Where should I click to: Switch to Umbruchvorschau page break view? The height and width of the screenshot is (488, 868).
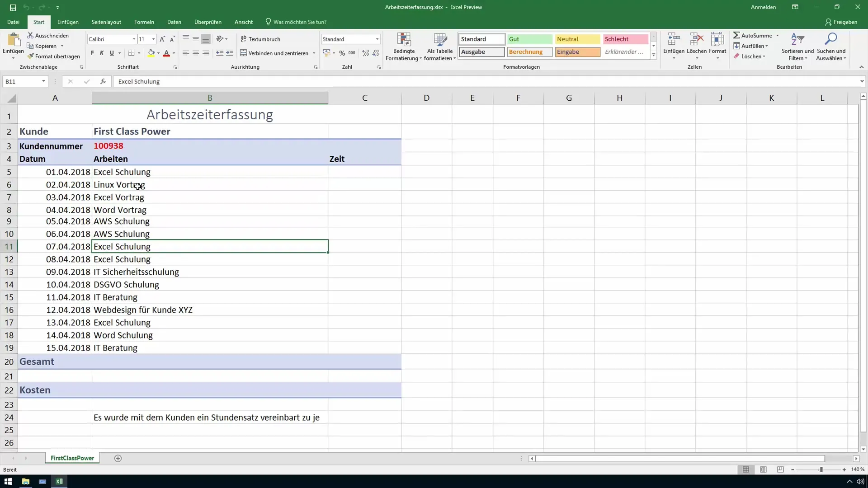[x=780, y=469]
